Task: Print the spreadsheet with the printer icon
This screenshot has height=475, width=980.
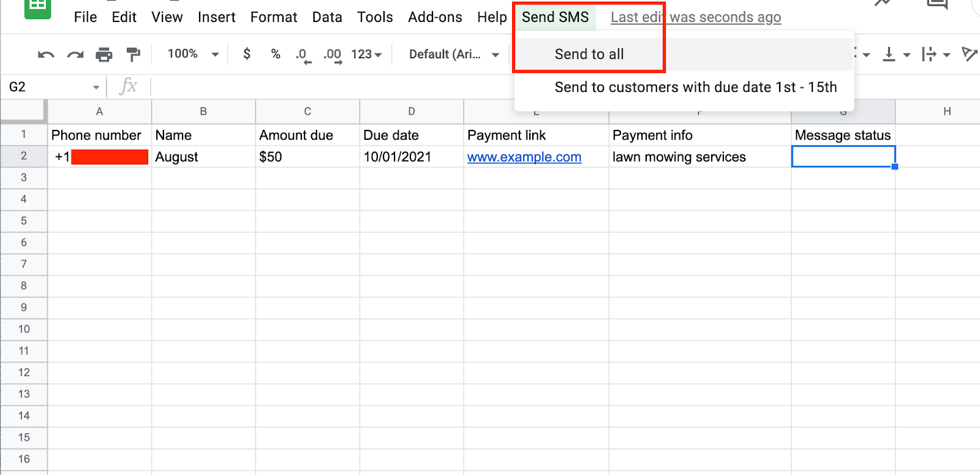Action: click(104, 55)
